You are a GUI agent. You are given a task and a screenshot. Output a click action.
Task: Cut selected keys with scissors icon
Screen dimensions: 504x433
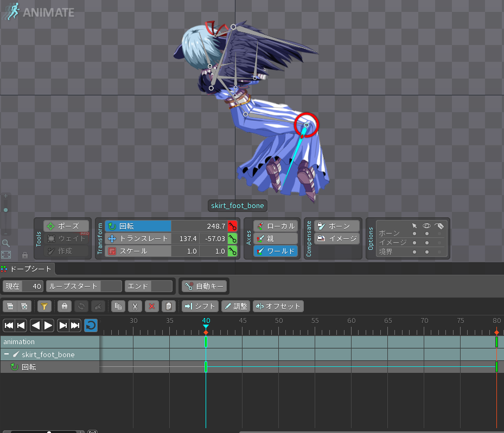[x=135, y=306]
